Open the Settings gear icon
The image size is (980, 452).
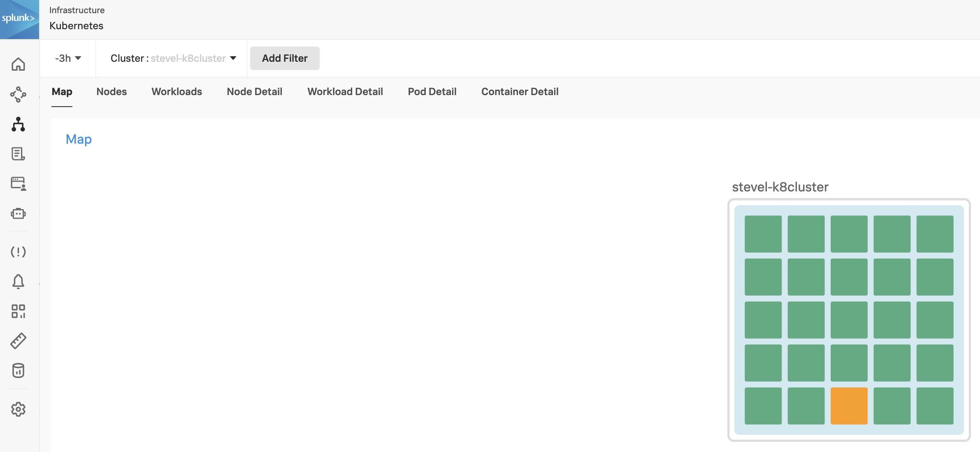pyautogui.click(x=18, y=409)
